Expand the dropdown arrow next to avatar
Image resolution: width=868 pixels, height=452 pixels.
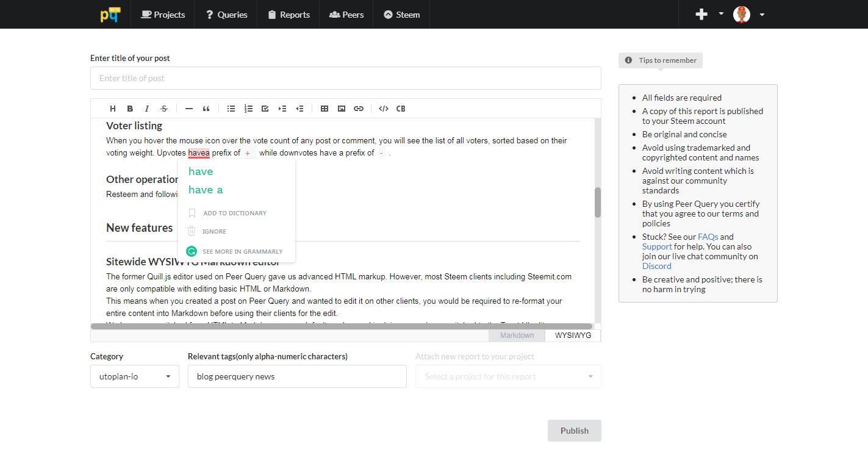[x=762, y=15]
